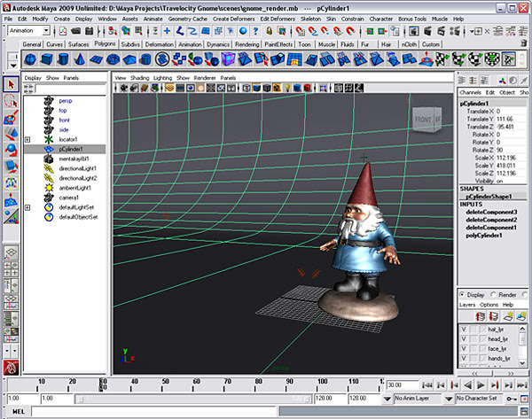Toggle visibility of head_lyr layer
Image resolution: width=532 pixels, height=419 pixels.
click(x=464, y=339)
